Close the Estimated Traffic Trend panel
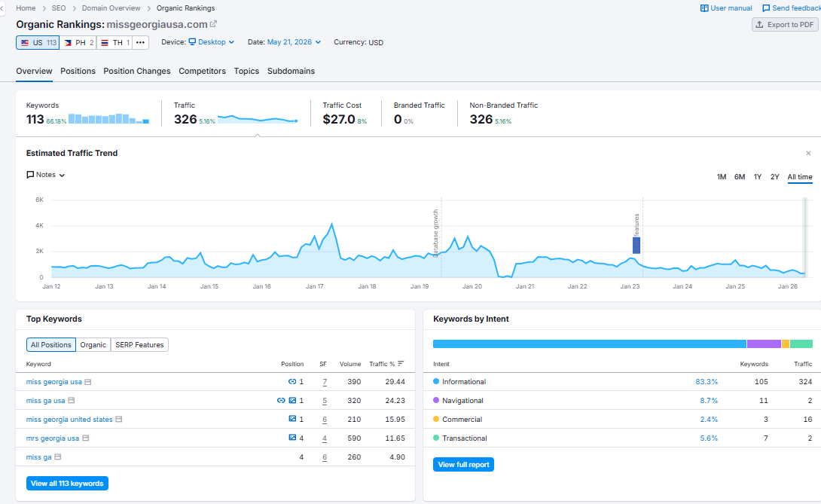 pos(808,154)
